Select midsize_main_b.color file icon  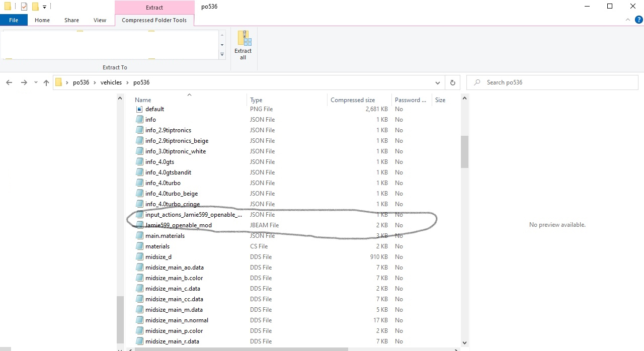(x=140, y=278)
